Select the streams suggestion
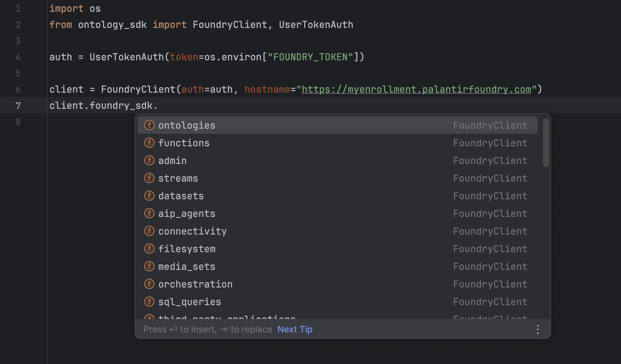Image resolution: width=621 pixels, height=364 pixels. pos(337,178)
